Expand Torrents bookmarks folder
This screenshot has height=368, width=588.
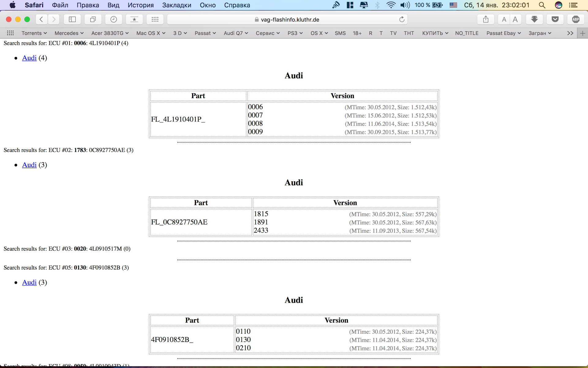tap(34, 33)
